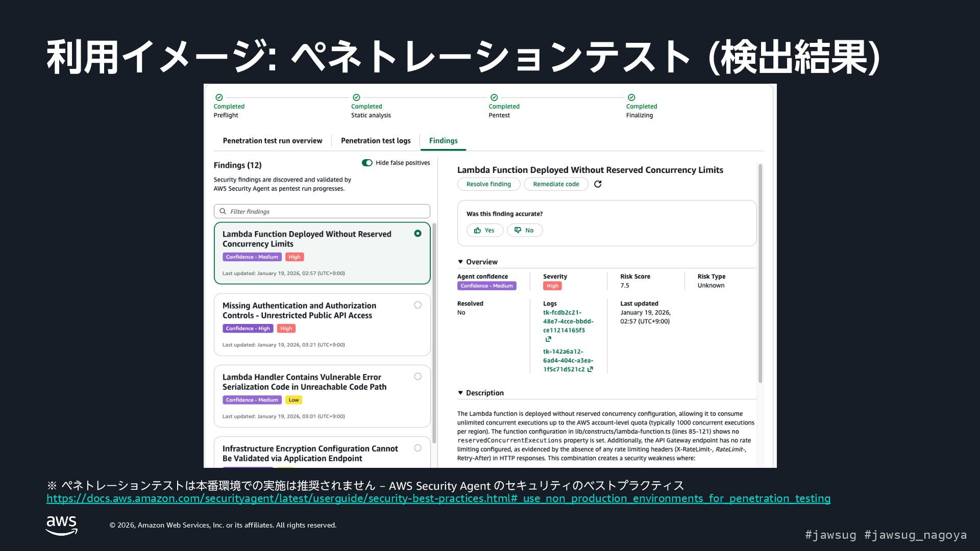Screen dimensions: 980x551
Task: Click the refresh icon beside Remediate code
Action: click(x=598, y=184)
